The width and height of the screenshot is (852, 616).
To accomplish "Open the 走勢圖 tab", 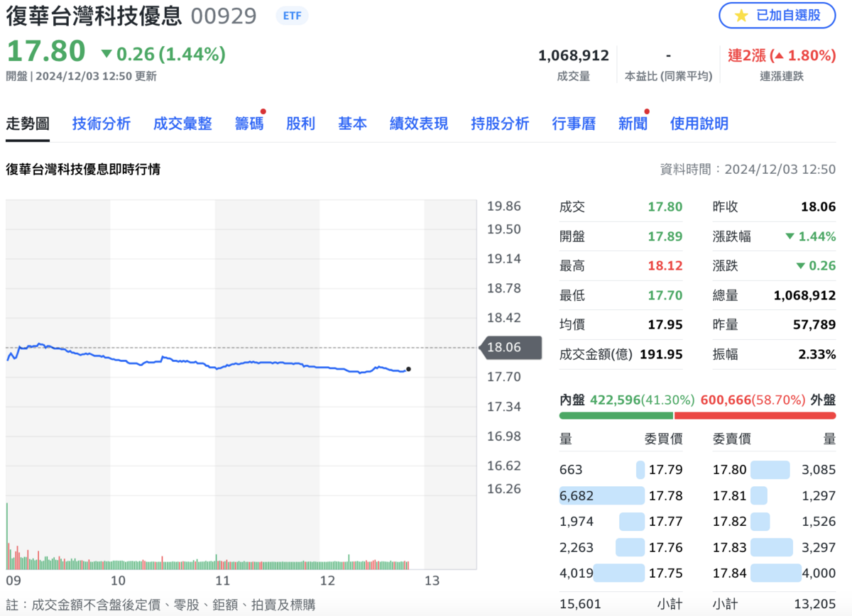I will pos(28,123).
